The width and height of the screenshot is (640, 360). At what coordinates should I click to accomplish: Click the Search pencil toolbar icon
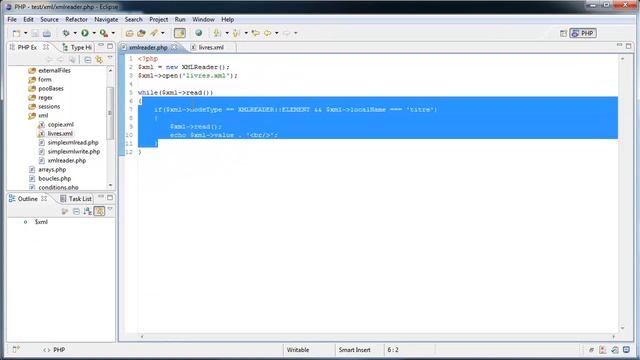154,33
